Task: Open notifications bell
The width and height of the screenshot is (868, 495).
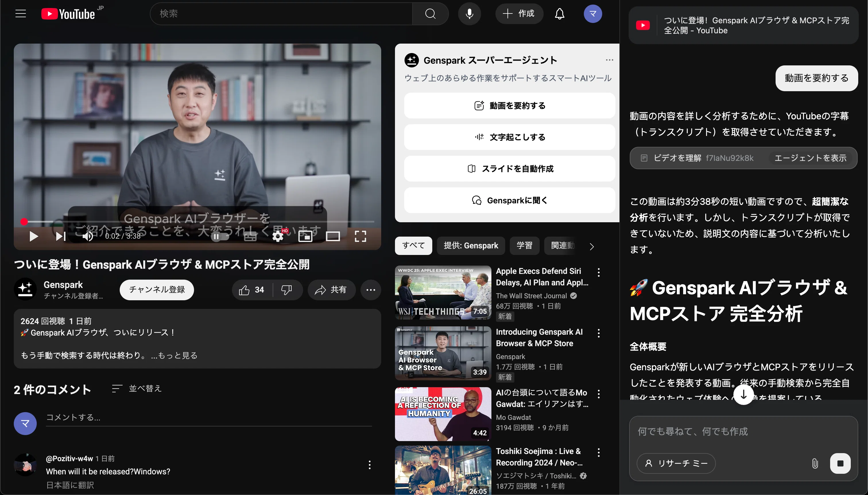Action: click(560, 13)
